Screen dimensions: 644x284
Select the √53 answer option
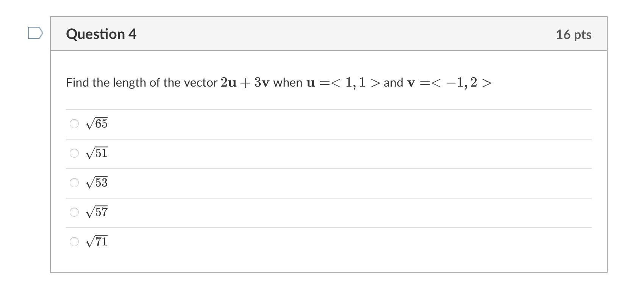click(x=74, y=183)
